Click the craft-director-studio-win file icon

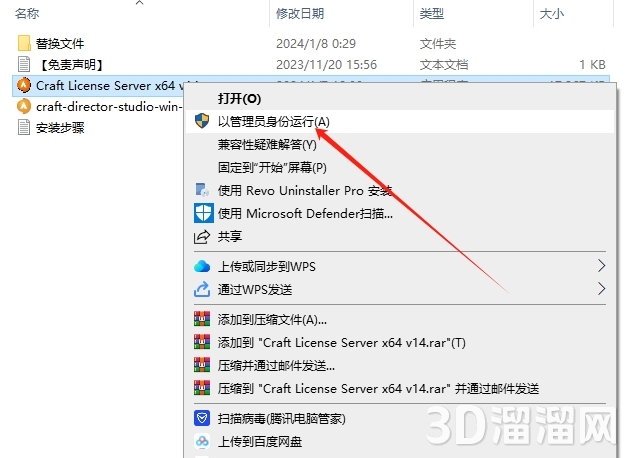tap(24, 106)
